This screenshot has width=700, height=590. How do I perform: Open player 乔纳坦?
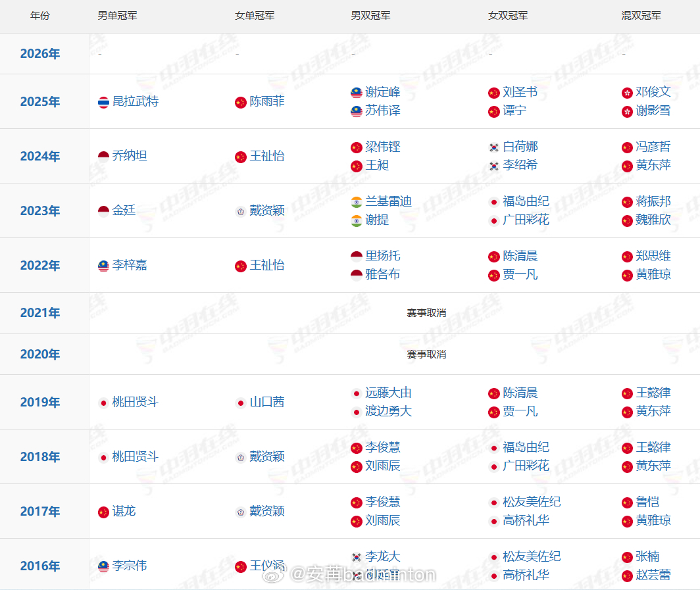coord(130,156)
